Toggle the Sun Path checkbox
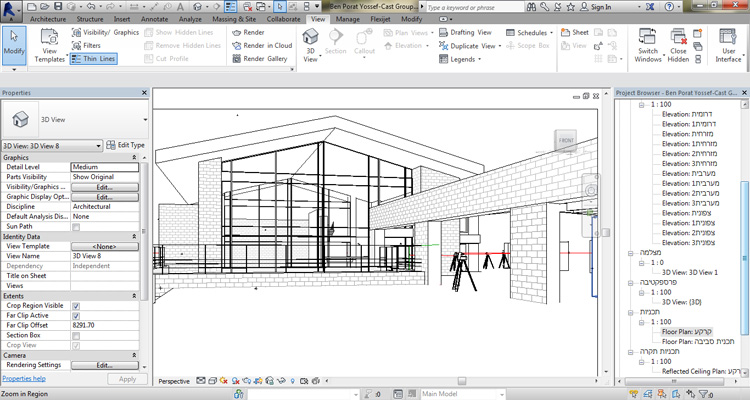 [x=76, y=227]
